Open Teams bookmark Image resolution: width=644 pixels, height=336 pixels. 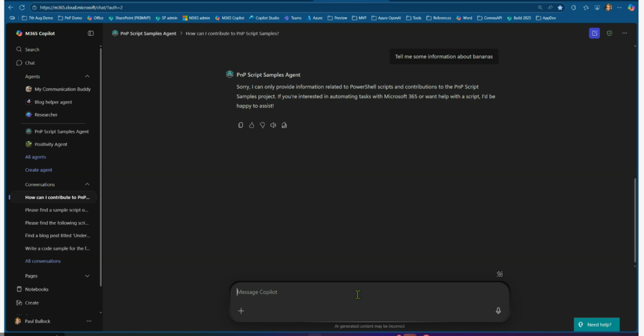(x=293, y=18)
